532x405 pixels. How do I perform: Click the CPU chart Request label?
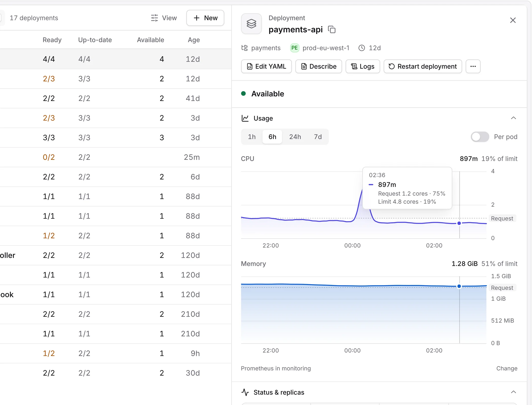point(502,218)
